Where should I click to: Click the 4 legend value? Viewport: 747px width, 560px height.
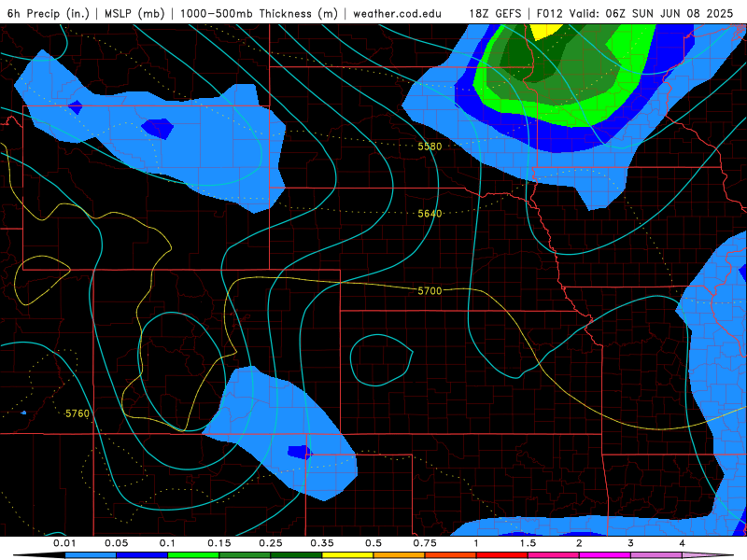click(x=683, y=543)
